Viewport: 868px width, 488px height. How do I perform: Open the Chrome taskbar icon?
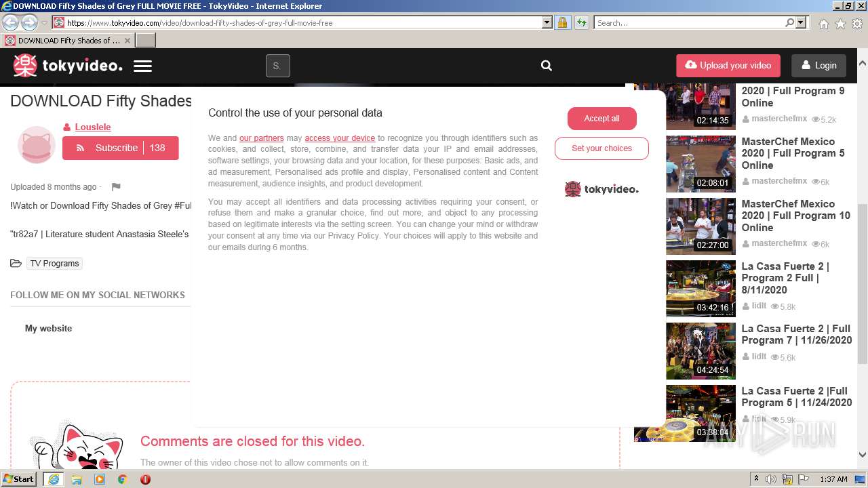click(x=123, y=479)
